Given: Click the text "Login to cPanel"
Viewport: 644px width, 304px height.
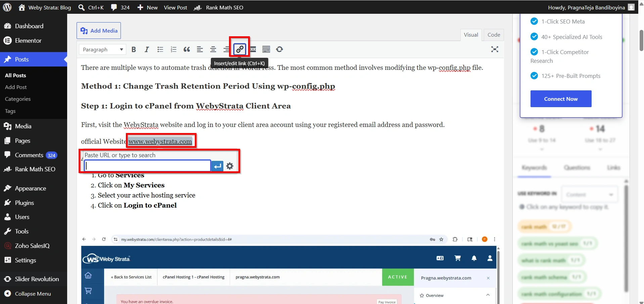Looking at the screenshot, I should 150,205.
